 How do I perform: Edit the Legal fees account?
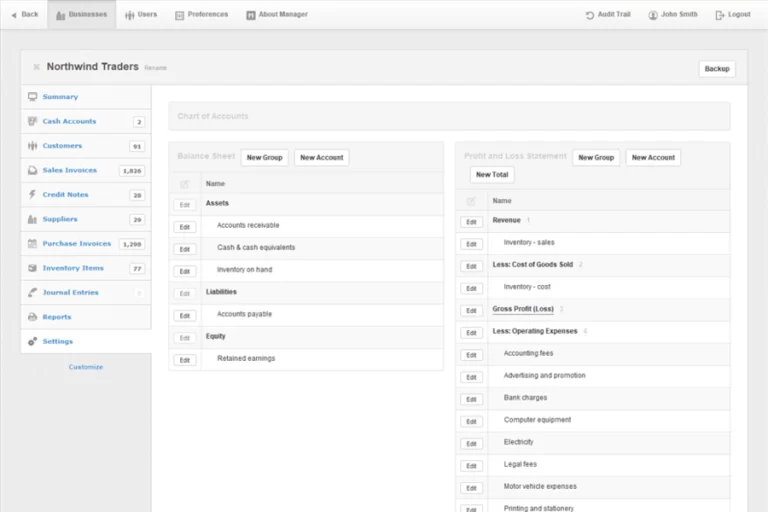pos(471,465)
